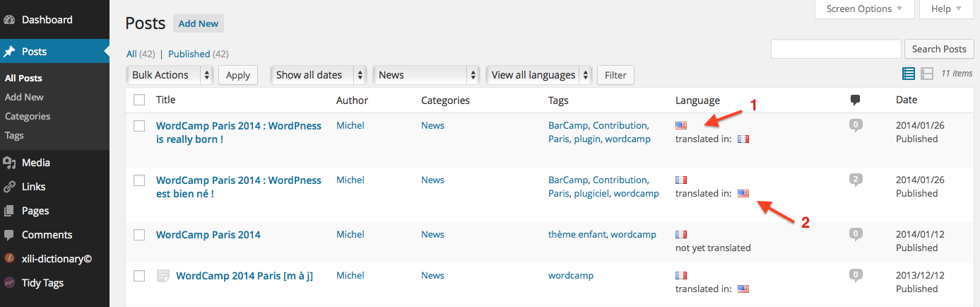Switch to list view mode icon
This screenshot has width=980, height=307.
(x=909, y=74)
